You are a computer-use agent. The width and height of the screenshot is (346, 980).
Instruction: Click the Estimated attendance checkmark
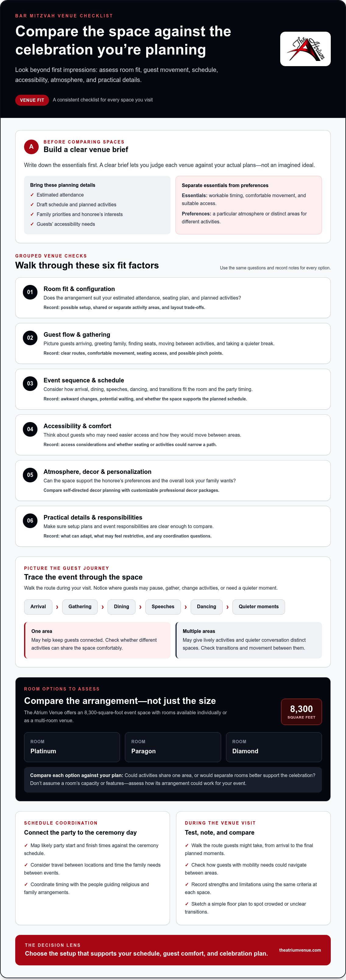point(32,195)
